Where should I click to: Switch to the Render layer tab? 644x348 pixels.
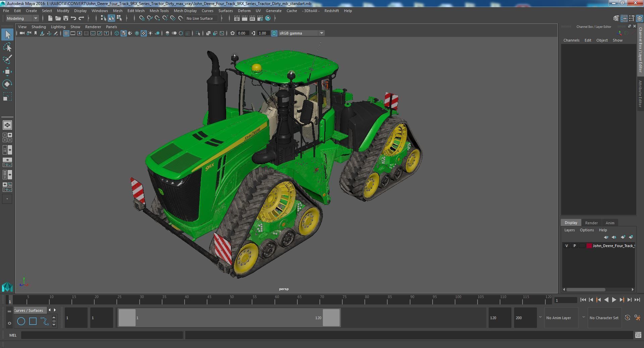[x=591, y=223]
